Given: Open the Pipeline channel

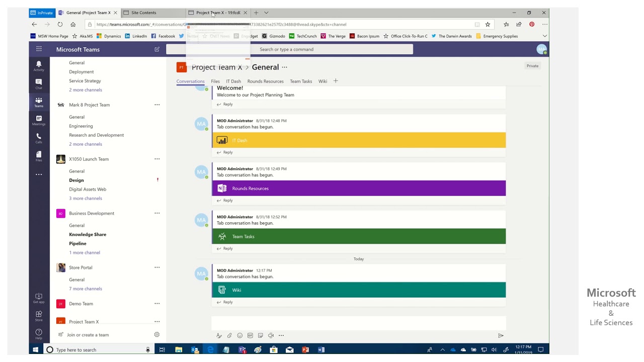Looking at the screenshot, I should [x=77, y=243].
